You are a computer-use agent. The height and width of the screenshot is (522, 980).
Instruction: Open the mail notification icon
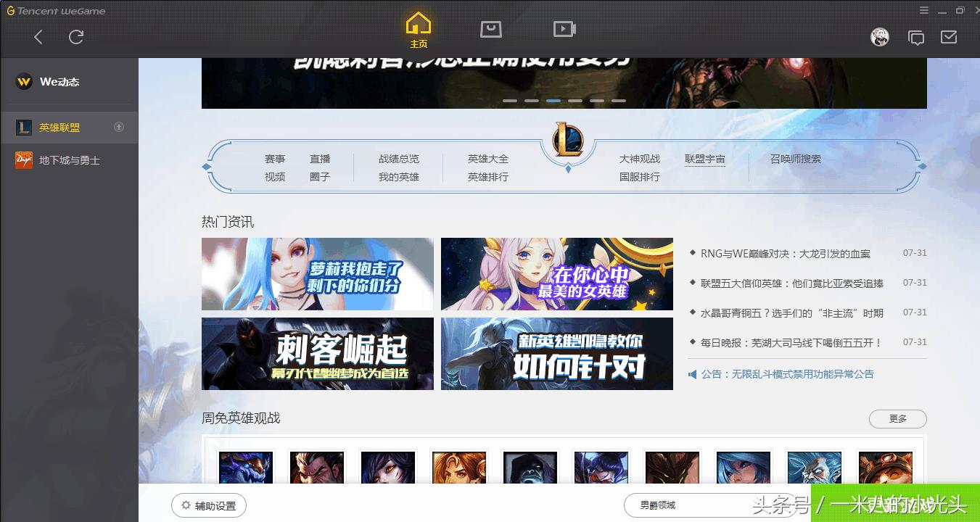coord(948,37)
